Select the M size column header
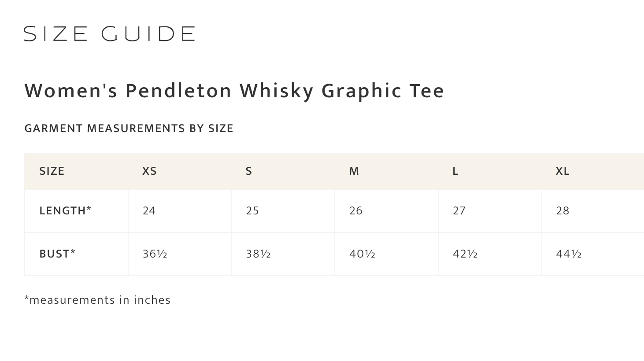This screenshot has height=361, width=644. tap(354, 171)
